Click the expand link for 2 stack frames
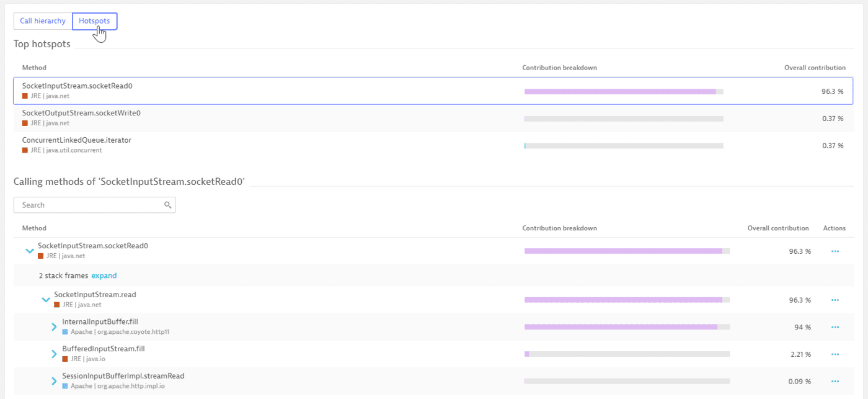 tap(104, 276)
